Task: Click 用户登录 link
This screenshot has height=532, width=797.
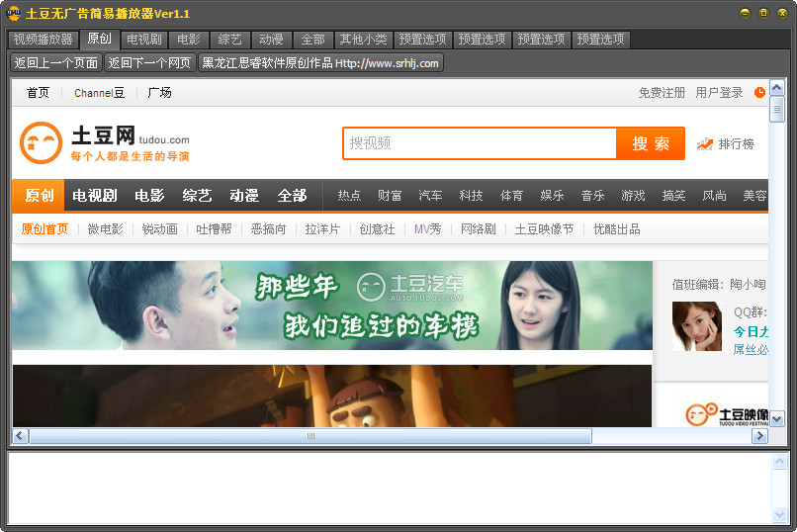Action: [719, 93]
